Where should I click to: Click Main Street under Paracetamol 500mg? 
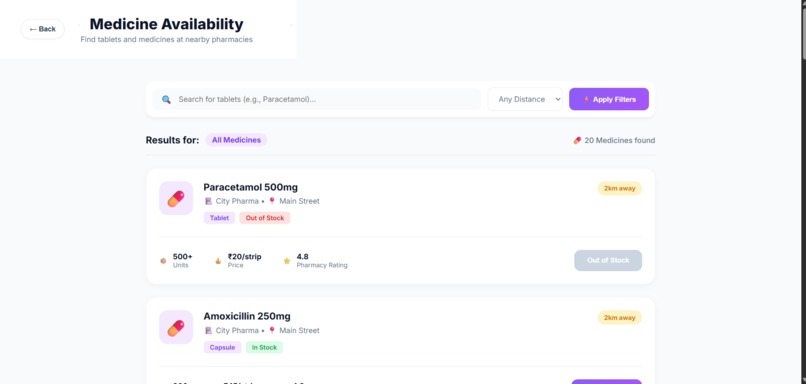299,202
